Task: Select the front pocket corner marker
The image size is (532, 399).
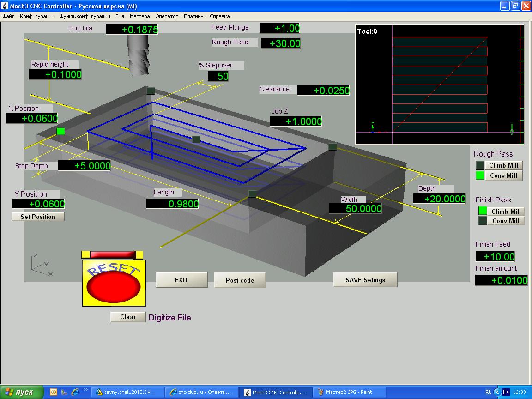Action: [x=253, y=194]
